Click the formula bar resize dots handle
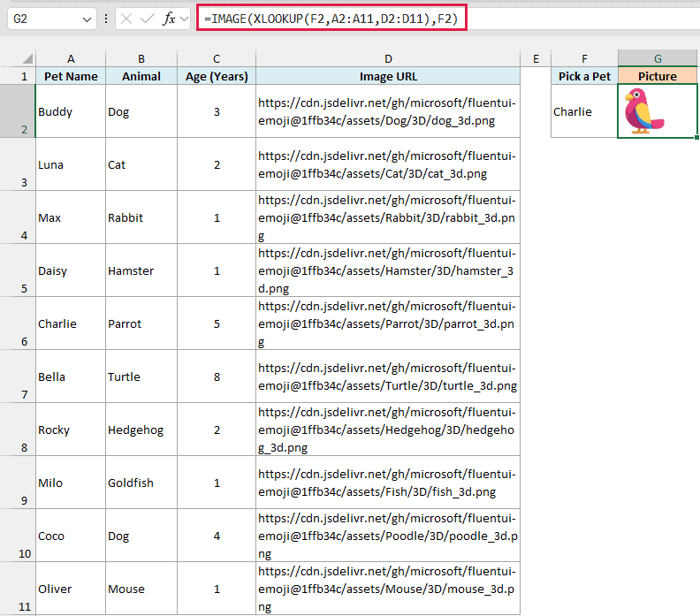 click(106, 19)
